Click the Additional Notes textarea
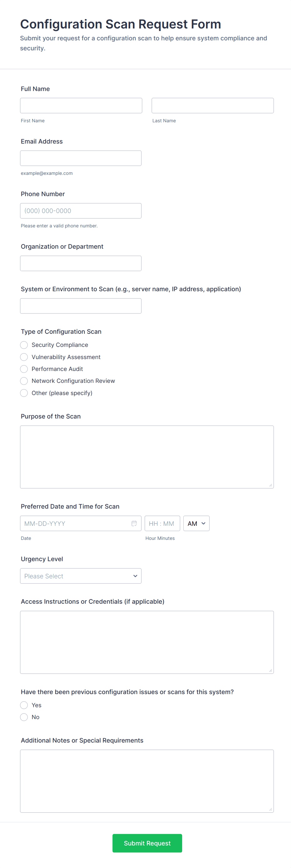The image size is (291, 868). (147, 781)
